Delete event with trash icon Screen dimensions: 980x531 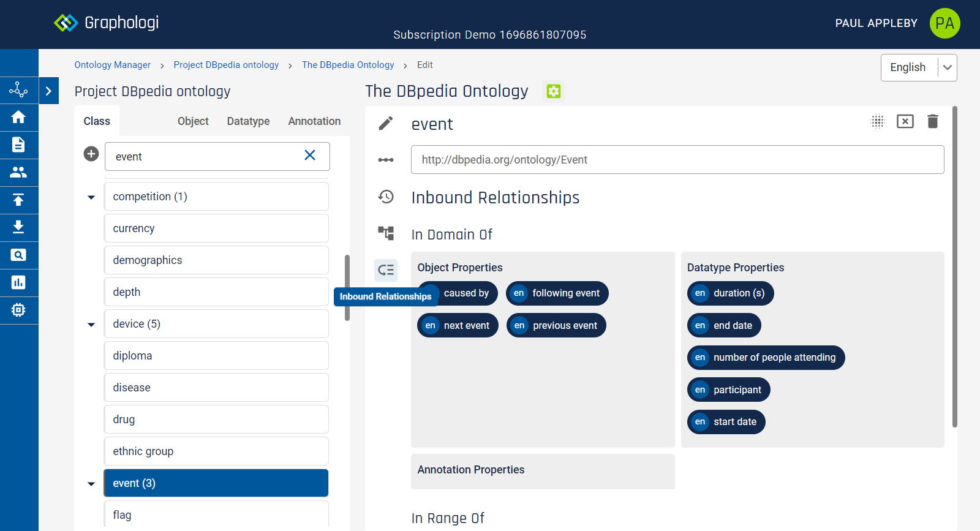coord(933,121)
